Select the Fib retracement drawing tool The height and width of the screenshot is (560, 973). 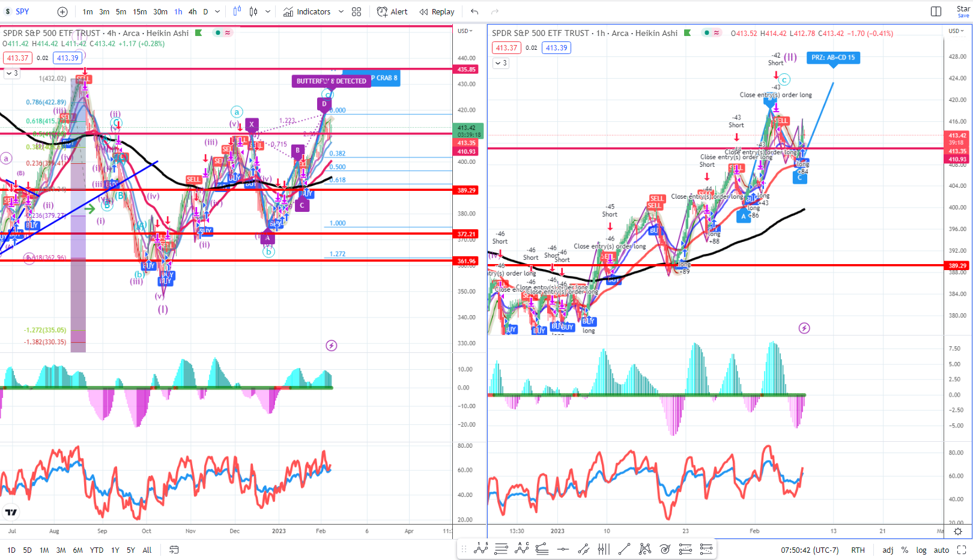click(502, 549)
